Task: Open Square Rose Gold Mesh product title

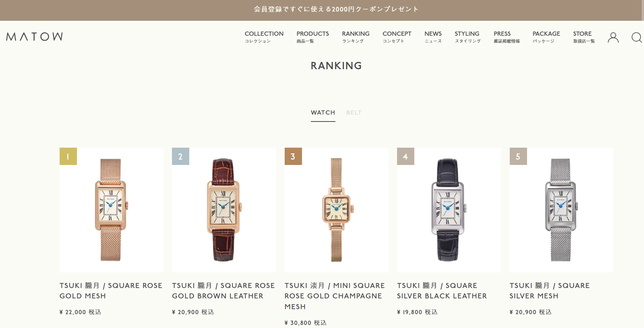Action: tap(111, 291)
